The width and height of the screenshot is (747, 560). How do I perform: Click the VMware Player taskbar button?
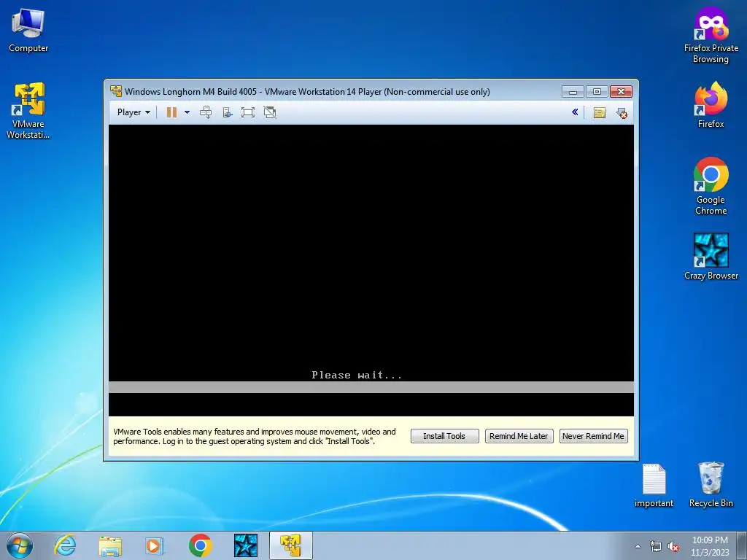pyautogui.click(x=290, y=545)
